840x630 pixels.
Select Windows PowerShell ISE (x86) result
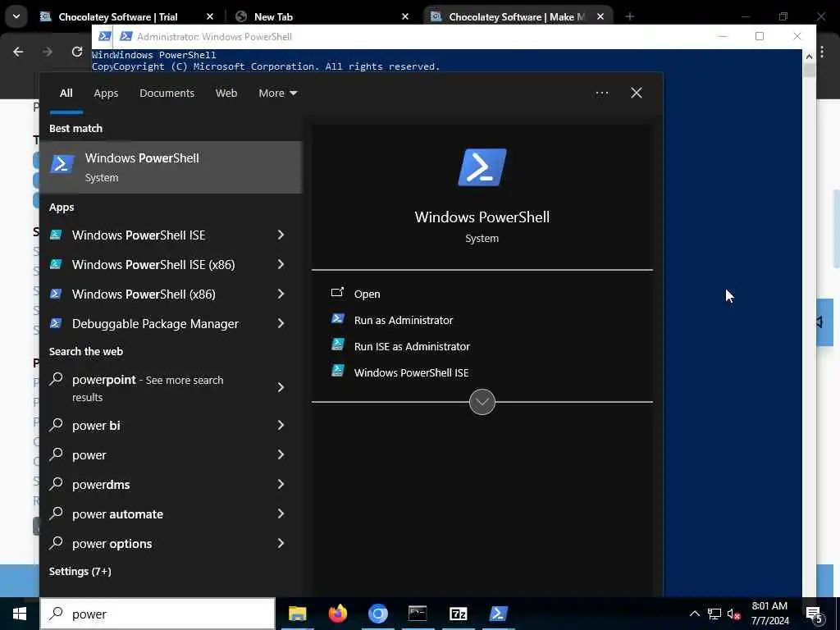pos(153,265)
